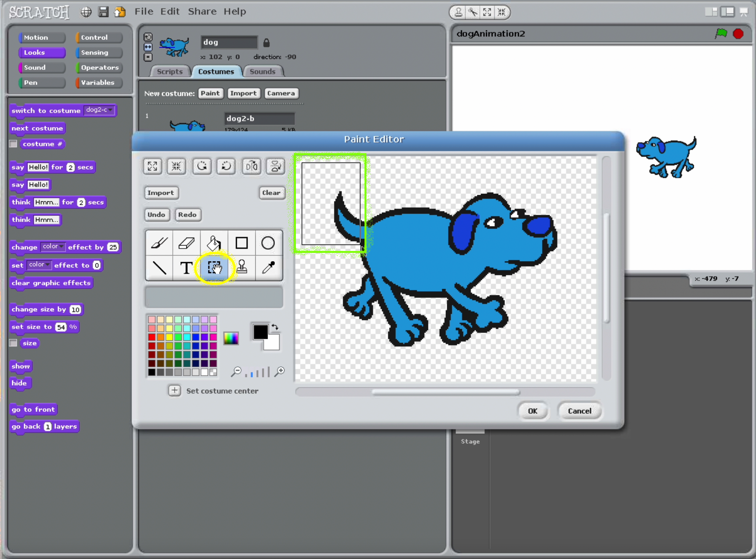This screenshot has height=559, width=756.
Task: Toggle the costume # reporter checkbox
Action: point(13,144)
